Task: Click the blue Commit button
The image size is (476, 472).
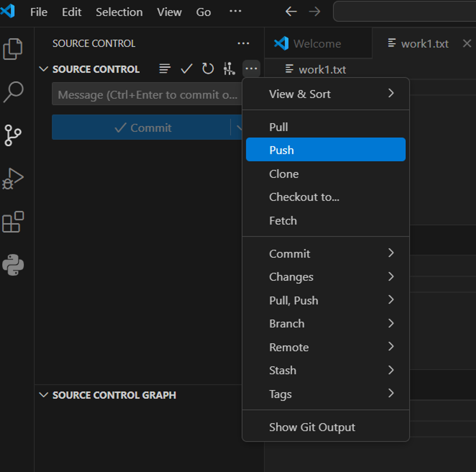Action: [141, 127]
